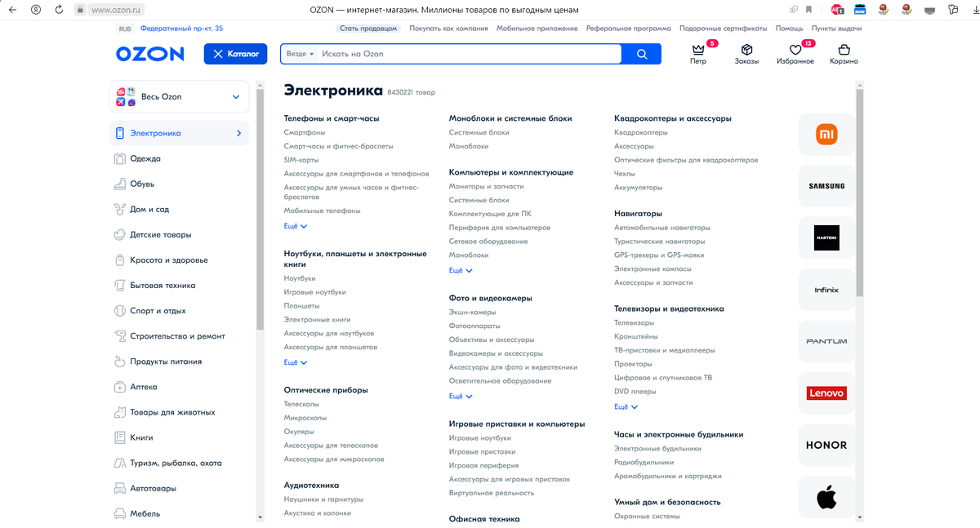
Task: Open Помощь link in top bar
Action: (x=789, y=29)
